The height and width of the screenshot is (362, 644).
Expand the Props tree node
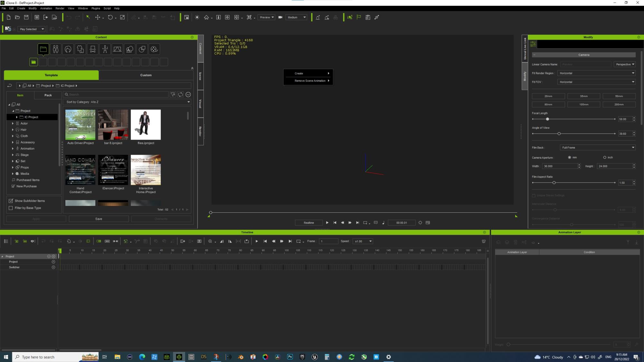[x=13, y=167]
